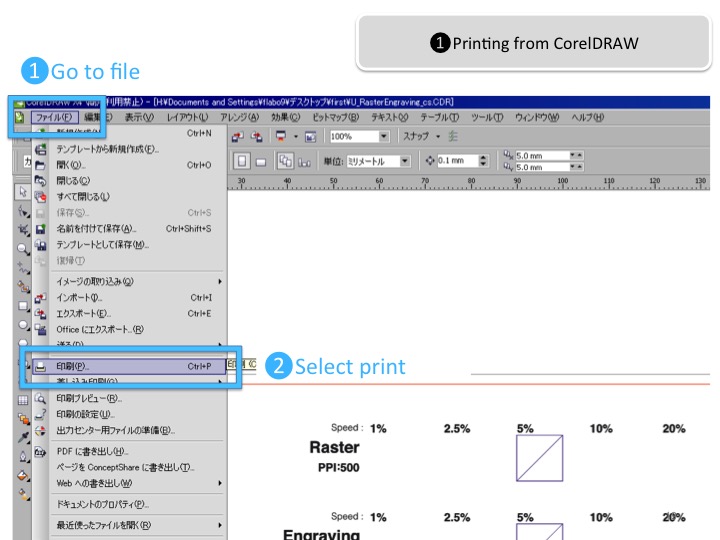Select the Pick arrow tool in toolbox

tap(22, 191)
